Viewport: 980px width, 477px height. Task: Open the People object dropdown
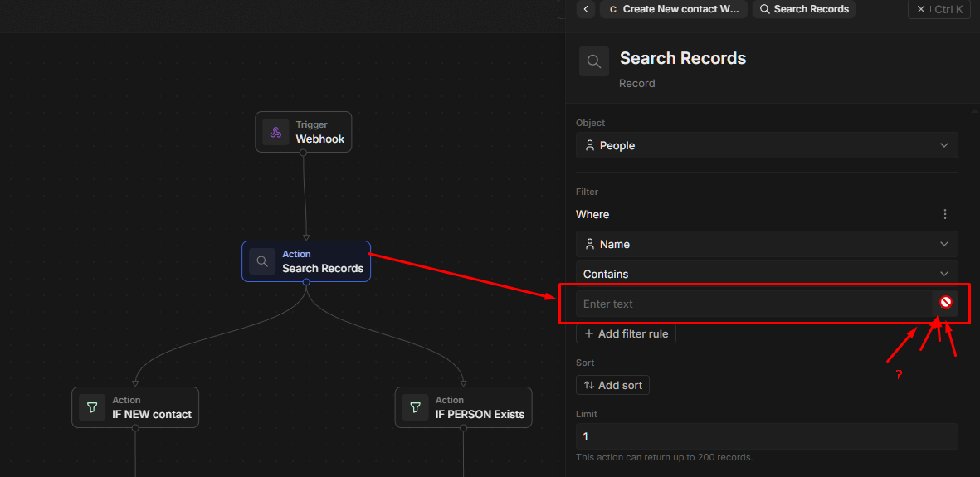(767, 145)
